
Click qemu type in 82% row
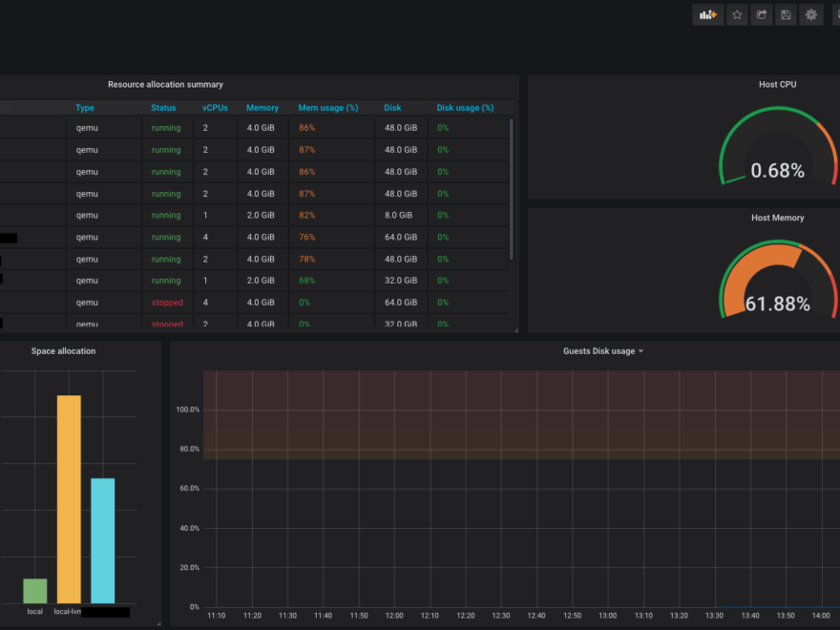pos(87,216)
